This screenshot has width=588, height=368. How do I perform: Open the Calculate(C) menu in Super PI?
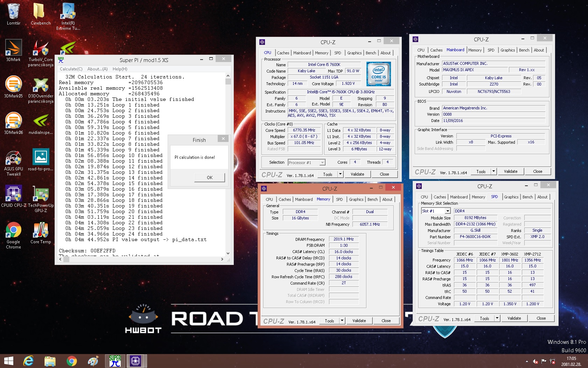point(71,69)
